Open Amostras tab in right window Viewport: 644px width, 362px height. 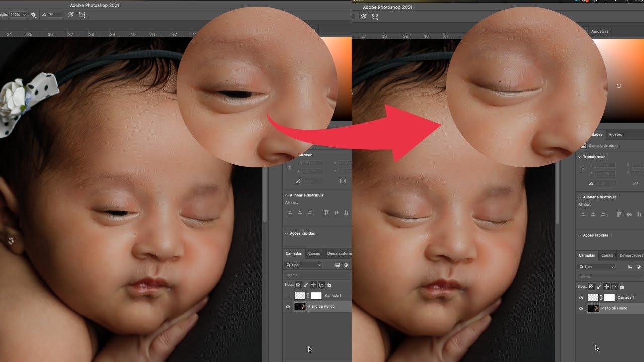click(x=600, y=31)
